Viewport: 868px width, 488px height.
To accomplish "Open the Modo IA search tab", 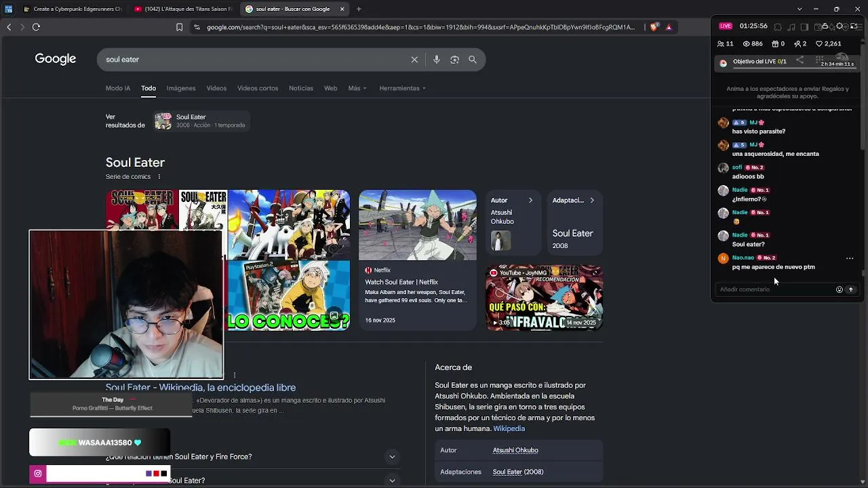I will click(x=118, y=88).
